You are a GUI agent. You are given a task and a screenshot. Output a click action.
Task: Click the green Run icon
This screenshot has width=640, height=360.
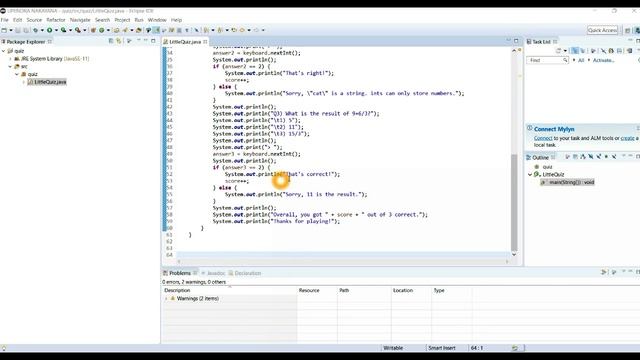coord(49,30)
